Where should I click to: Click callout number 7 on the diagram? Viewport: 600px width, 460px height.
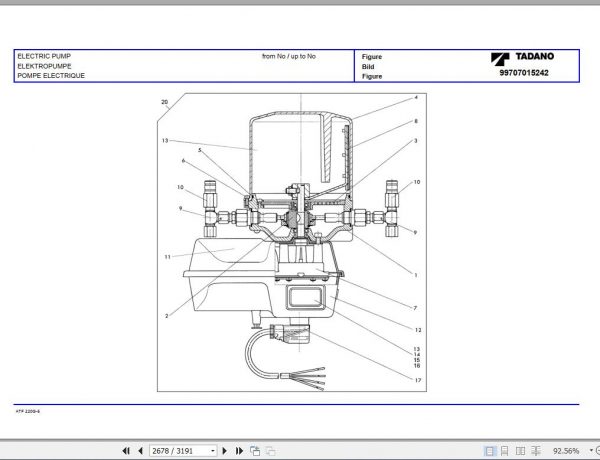(415, 308)
